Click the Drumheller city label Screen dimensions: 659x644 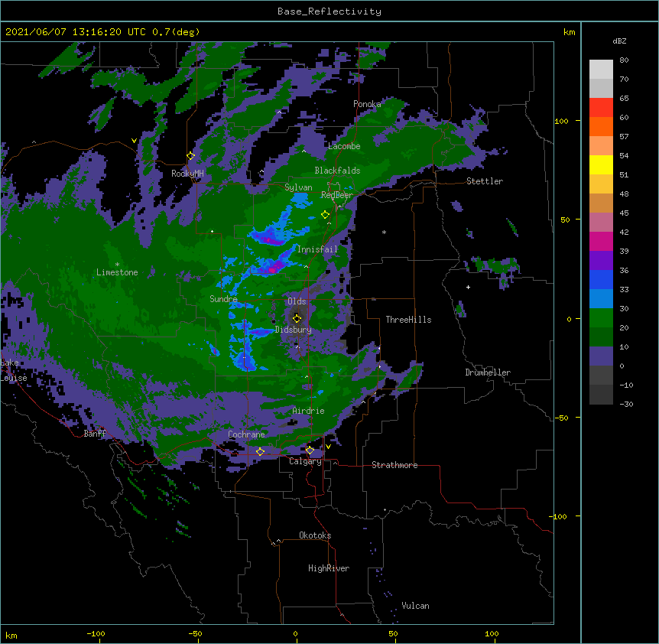tap(488, 372)
